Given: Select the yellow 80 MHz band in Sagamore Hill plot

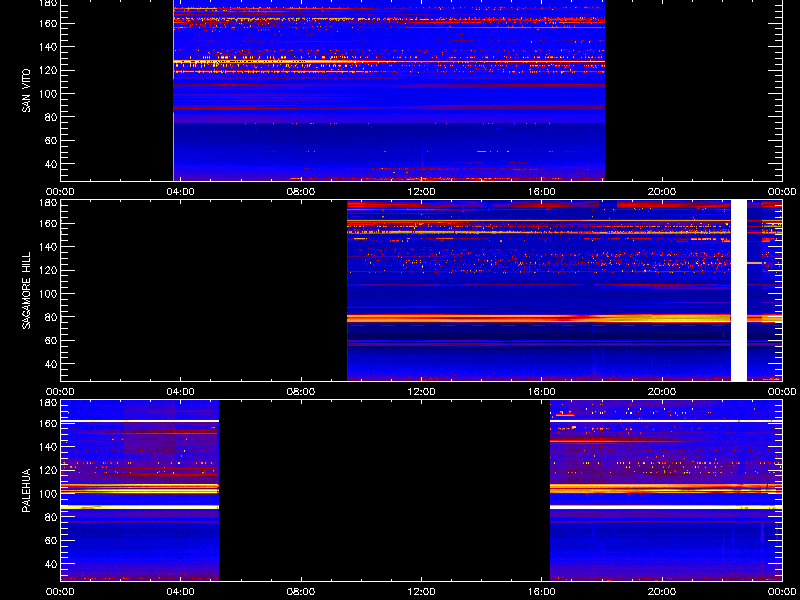Looking at the screenshot, I should click(538, 318).
